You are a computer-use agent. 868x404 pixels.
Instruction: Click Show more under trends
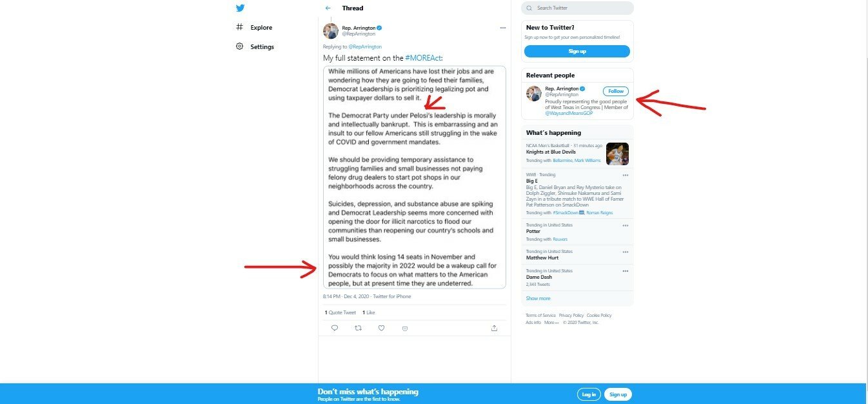538,298
